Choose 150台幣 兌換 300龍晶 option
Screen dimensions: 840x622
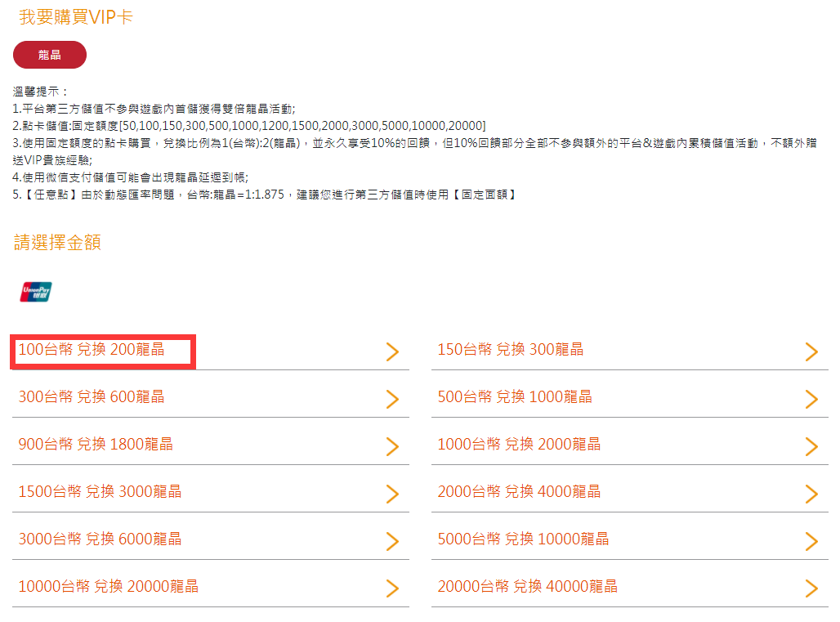[x=511, y=350]
